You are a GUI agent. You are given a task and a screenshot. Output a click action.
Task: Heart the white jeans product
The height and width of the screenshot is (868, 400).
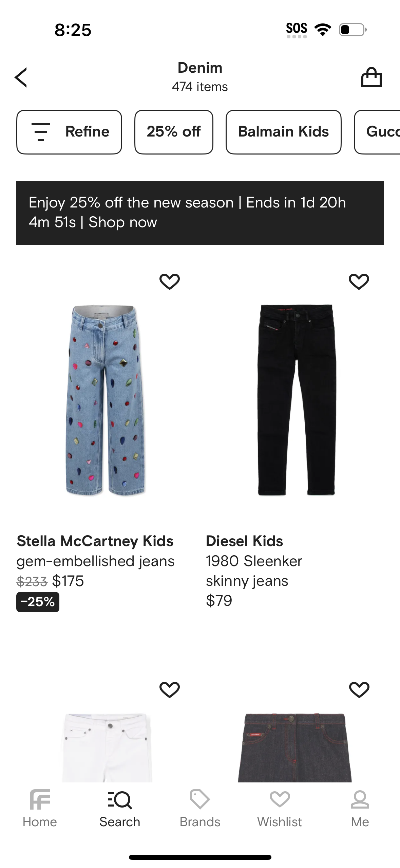[x=169, y=690]
